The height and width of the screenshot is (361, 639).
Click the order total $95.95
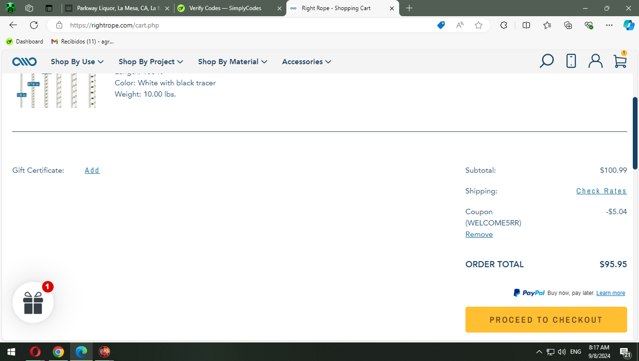[613, 264]
